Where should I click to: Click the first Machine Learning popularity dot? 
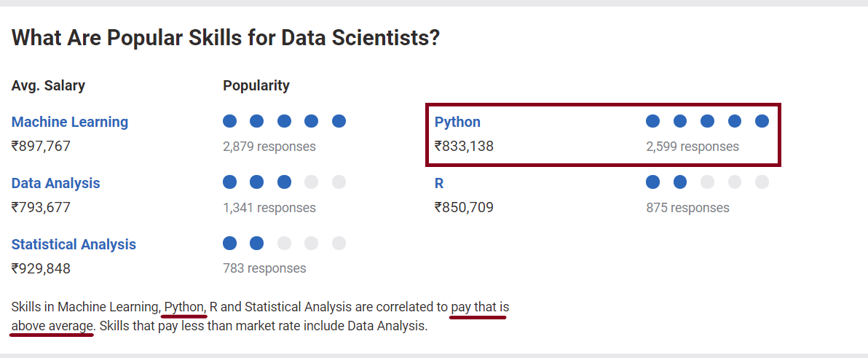229,121
